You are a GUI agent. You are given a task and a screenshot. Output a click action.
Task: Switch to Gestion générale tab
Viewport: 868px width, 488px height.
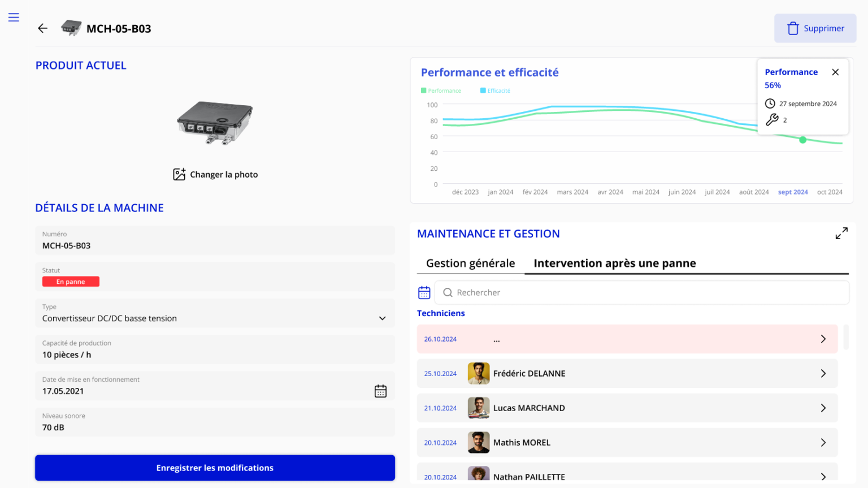tap(470, 263)
